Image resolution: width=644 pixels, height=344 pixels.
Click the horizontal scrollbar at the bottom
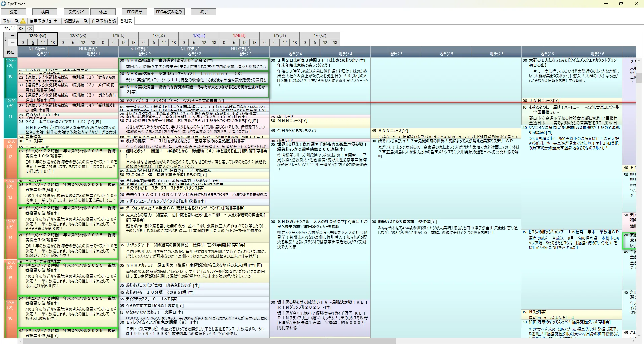pyautogui.click(x=208, y=341)
